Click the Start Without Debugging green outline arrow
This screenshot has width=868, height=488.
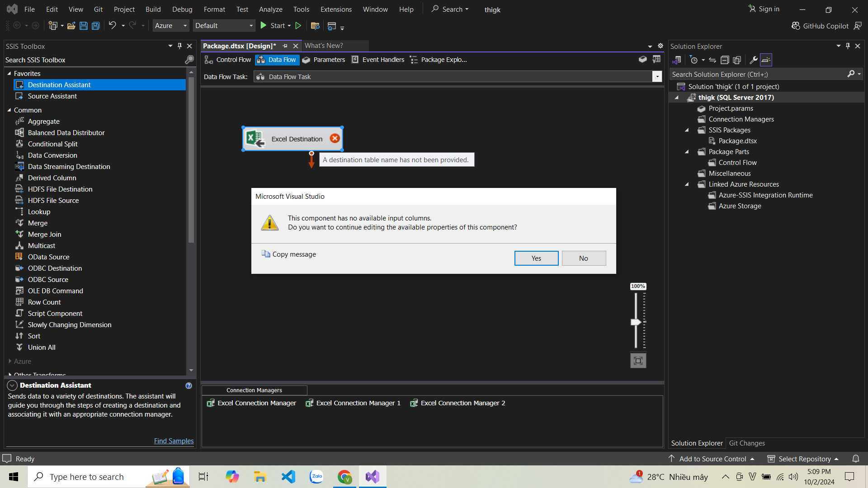(x=298, y=26)
